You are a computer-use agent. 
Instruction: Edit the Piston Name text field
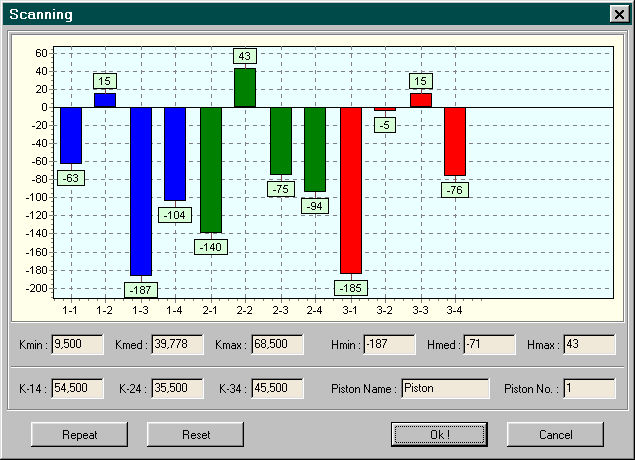pyautogui.click(x=444, y=388)
